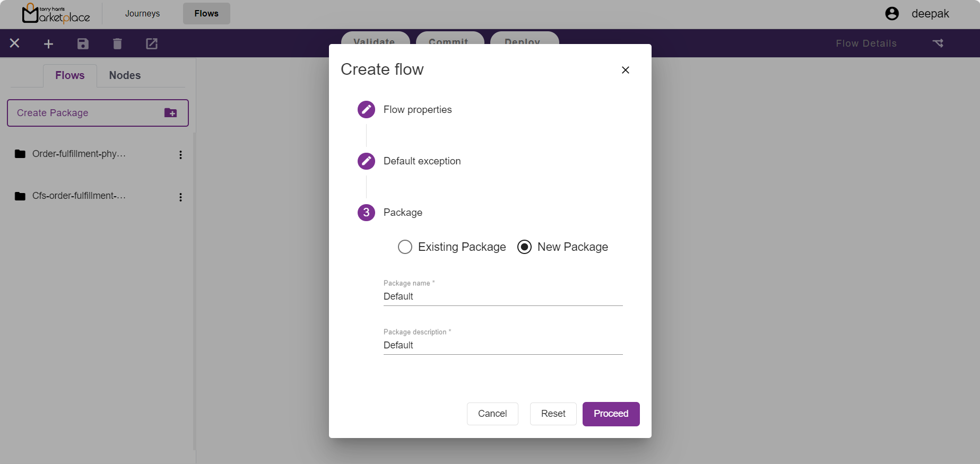Click the open-in-new export icon
Image resolution: width=980 pixels, height=464 pixels.
click(x=152, y=44)
